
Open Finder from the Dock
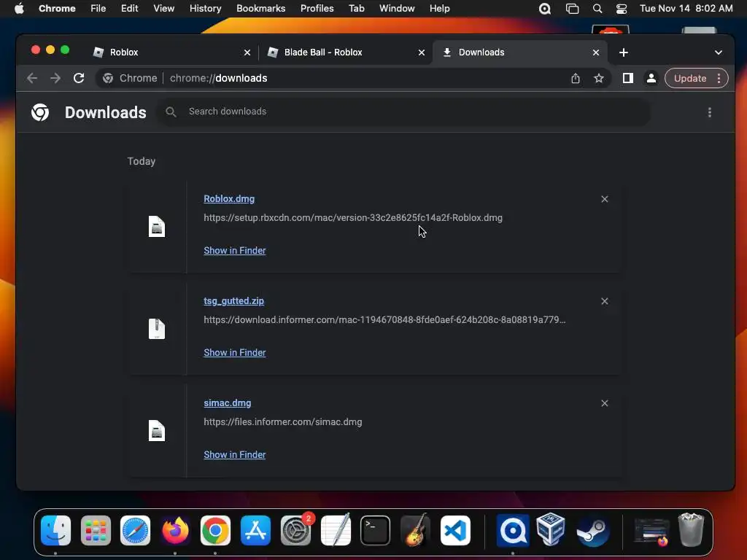pyautogui.click(x=55, y=531)
